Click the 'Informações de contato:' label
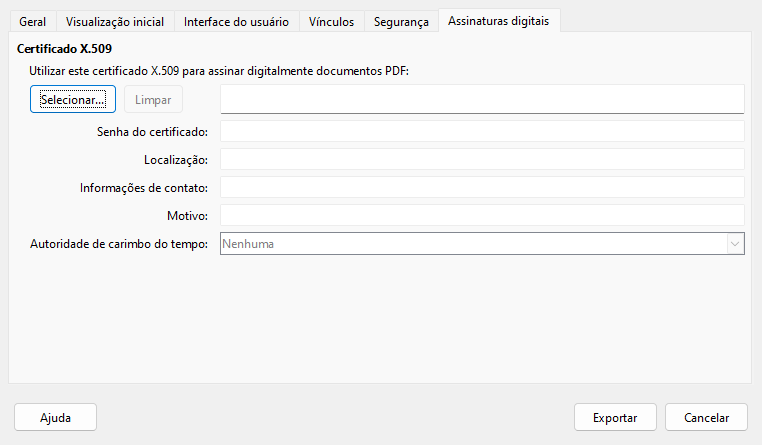 [x=144, y=188]
